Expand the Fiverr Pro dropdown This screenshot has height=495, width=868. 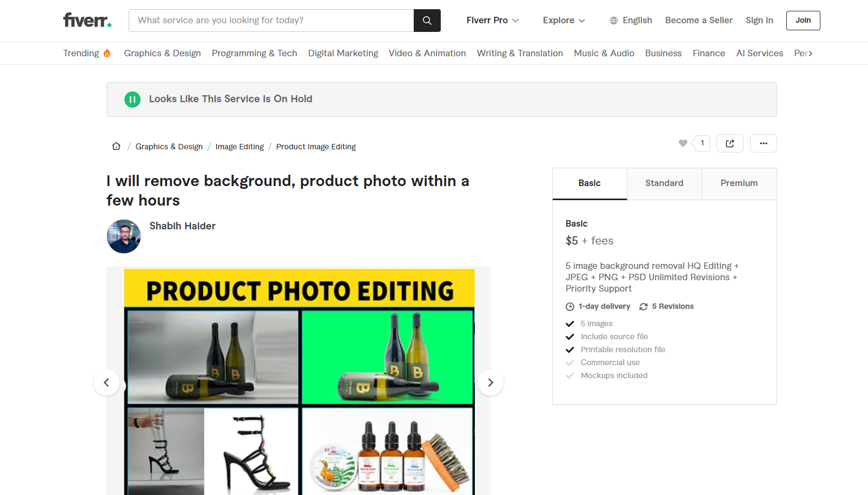tap(492, 21)
